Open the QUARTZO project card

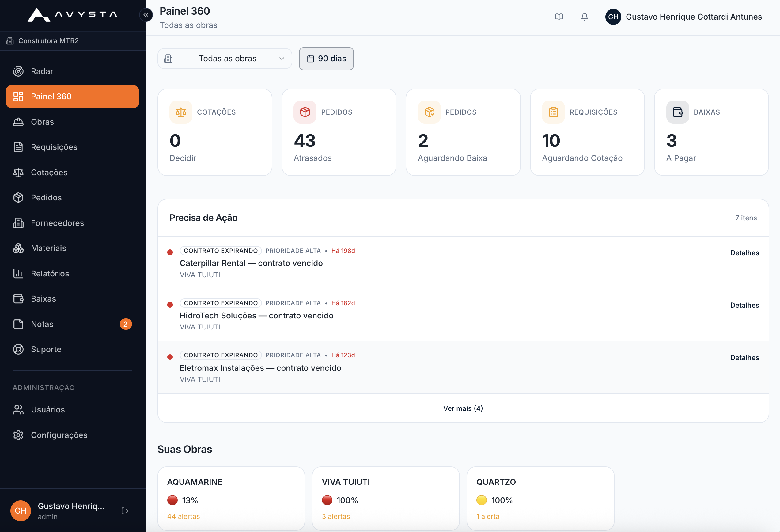tap(540, 498)
